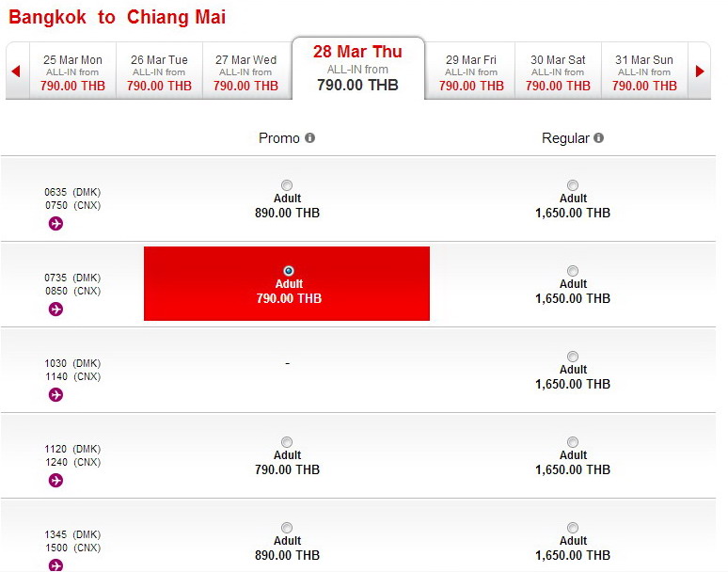Select Regular fare for 1030 flight
Image resolution: width=728 pixels, height=572 pixels.
tap(573, 357)
